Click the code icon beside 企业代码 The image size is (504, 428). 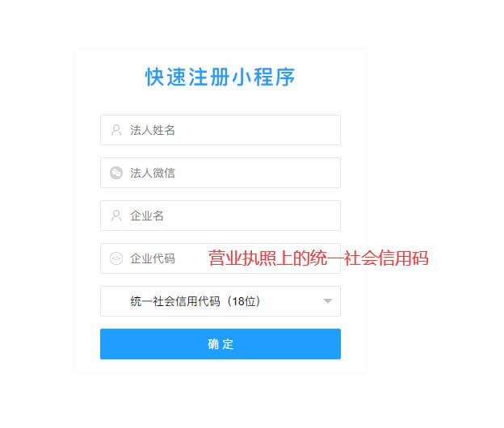(x=116, y=258)
